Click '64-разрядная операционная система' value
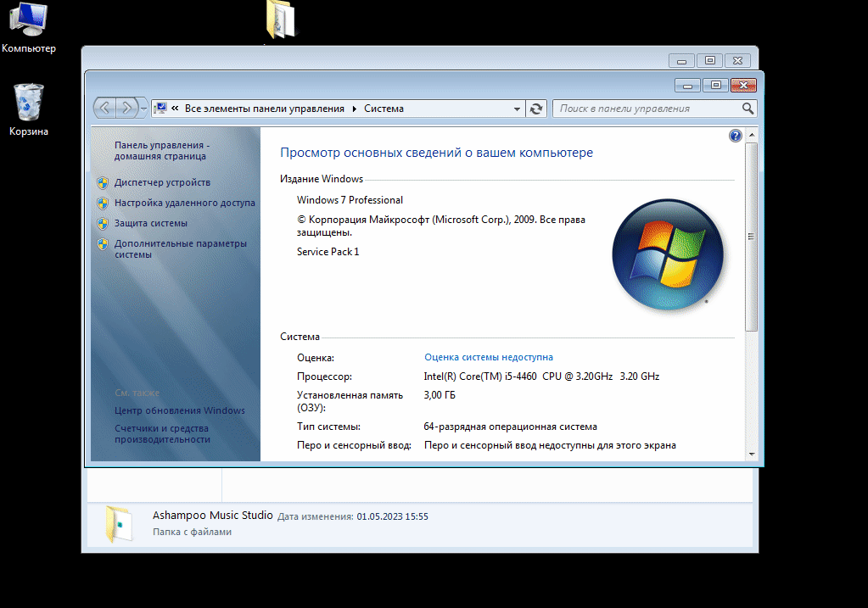This screenshot has width=868, height=608. click(x=511, y=427)
